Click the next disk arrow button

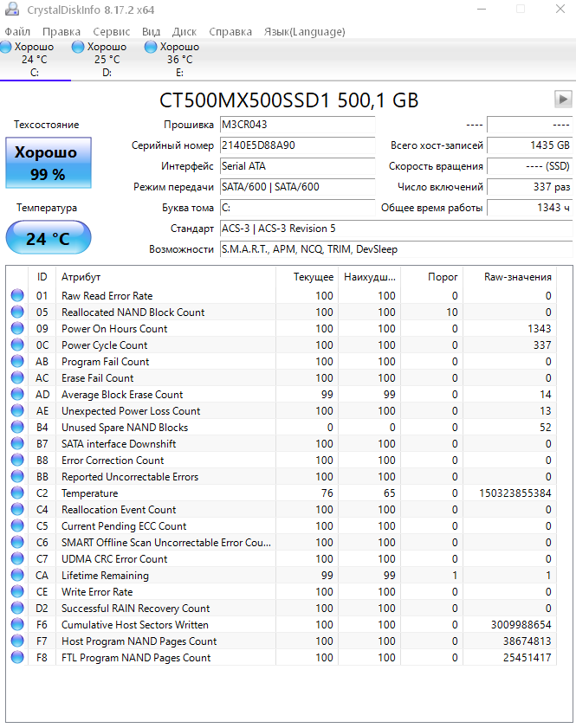[563, 99]
